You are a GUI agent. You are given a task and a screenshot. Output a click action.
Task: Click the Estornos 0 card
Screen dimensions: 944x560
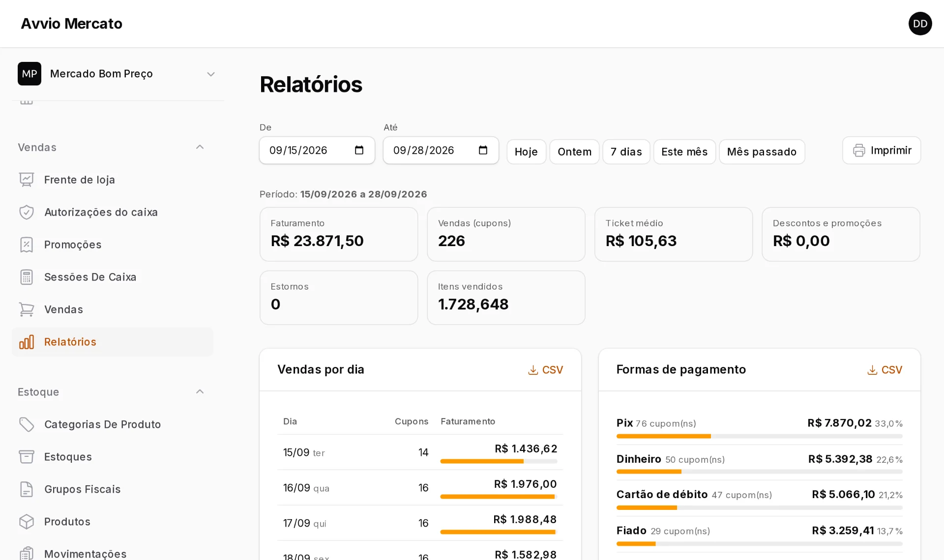339,298
